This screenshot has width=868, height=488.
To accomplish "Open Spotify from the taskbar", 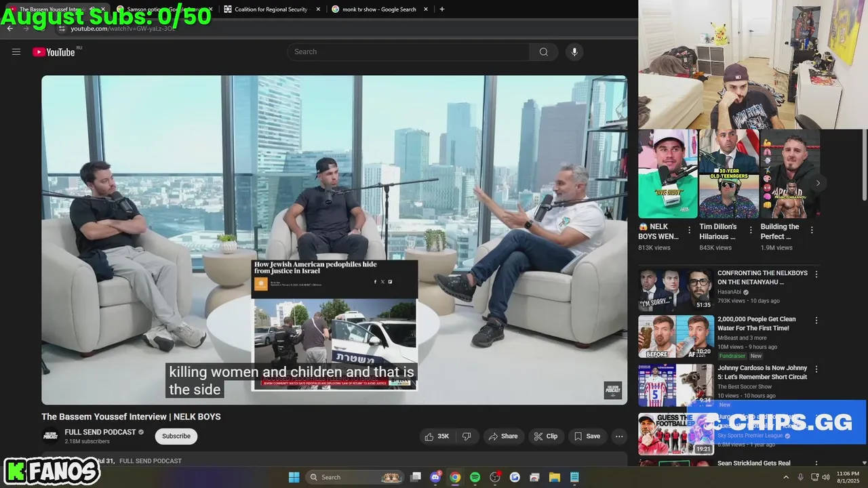I will 475,477.
